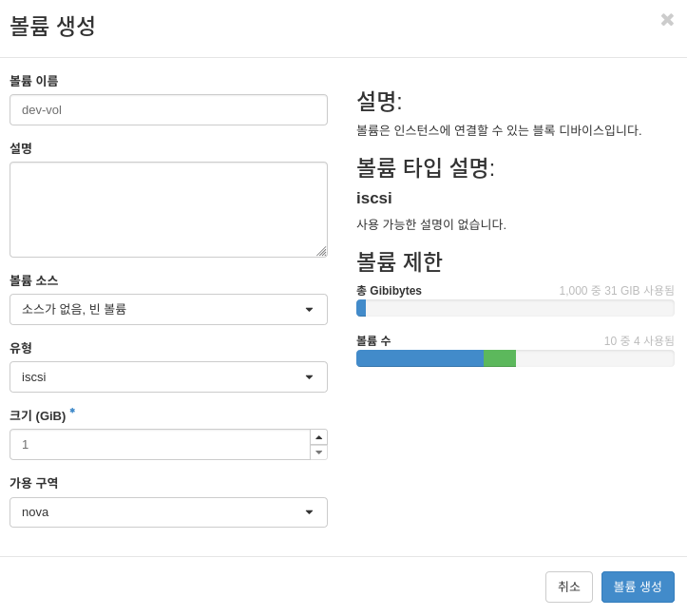Open the 유형 iscsi dropdown

[x=168, y=377]
